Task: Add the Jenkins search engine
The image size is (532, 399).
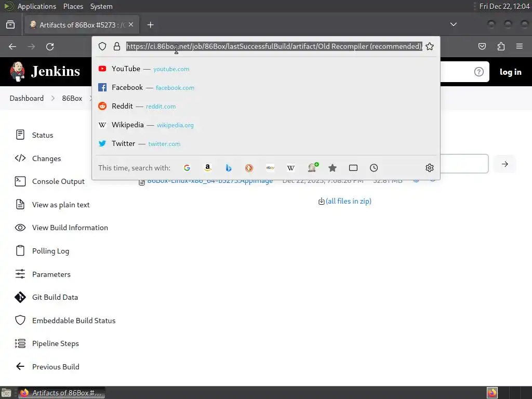Action: point(312,168)
